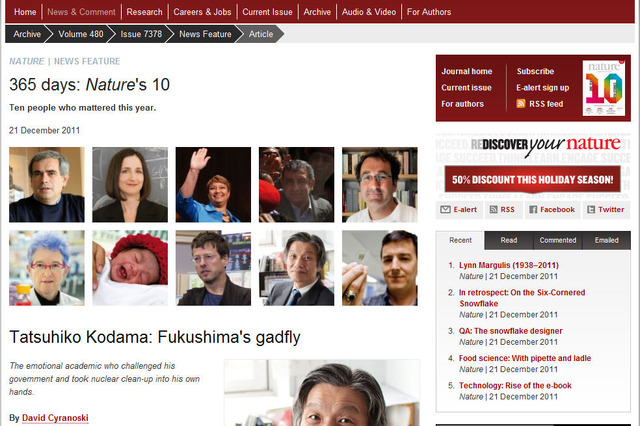Click the 50% discount holiday banner

point(533,180)
